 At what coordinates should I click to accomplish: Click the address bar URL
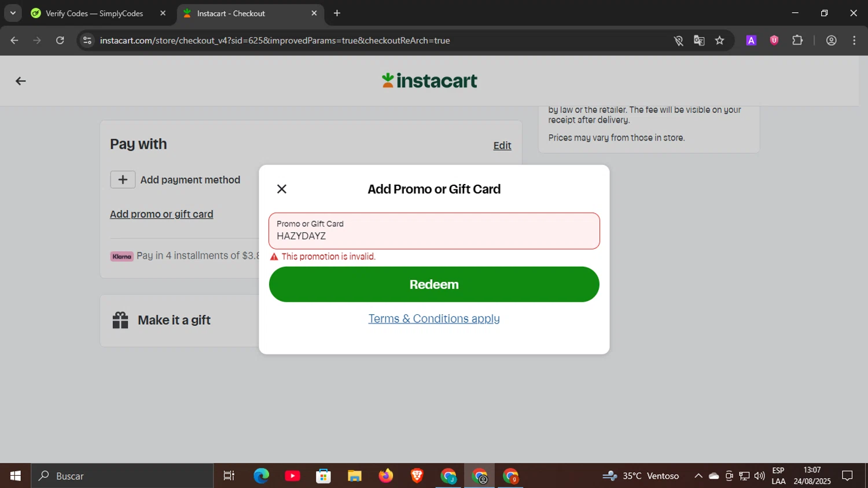click(x=275, y=41)
